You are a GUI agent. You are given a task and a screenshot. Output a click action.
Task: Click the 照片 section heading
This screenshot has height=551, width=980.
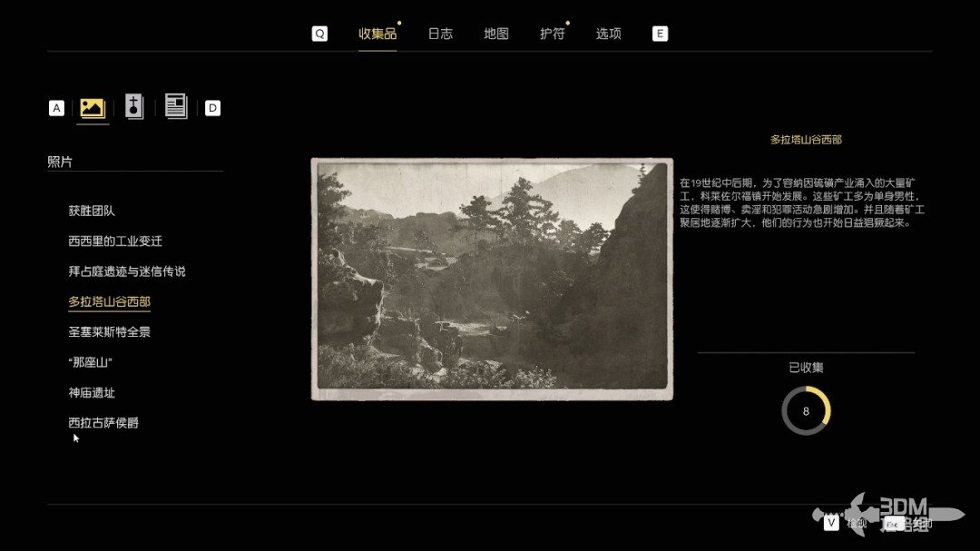point(60,162)
